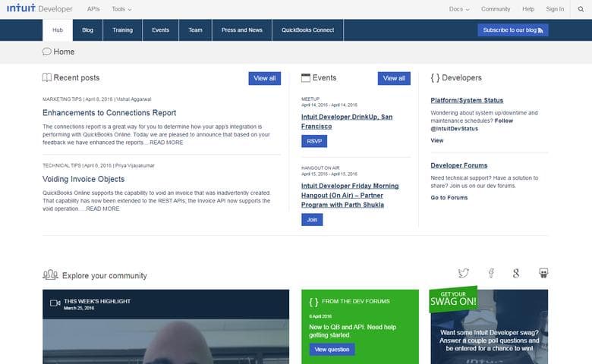
Task: Switch to the Blog tab
Action: (87, 30)
